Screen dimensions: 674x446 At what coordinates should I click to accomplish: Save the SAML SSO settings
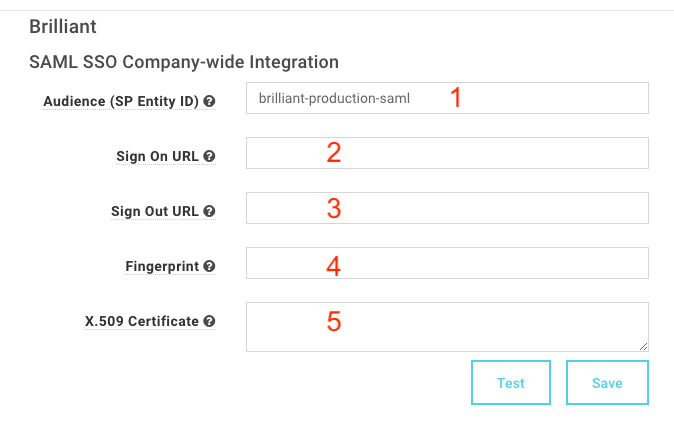point(607,382)
